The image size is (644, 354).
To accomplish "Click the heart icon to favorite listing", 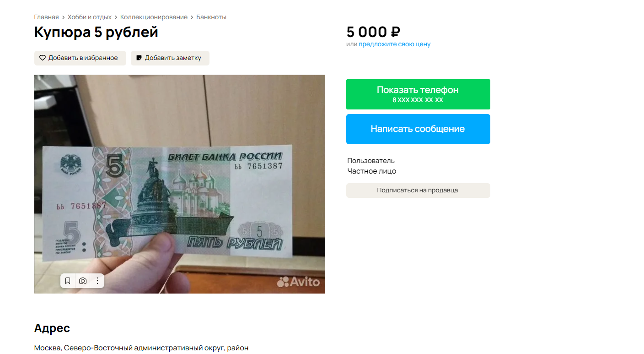I will click(x=43, y=58).
